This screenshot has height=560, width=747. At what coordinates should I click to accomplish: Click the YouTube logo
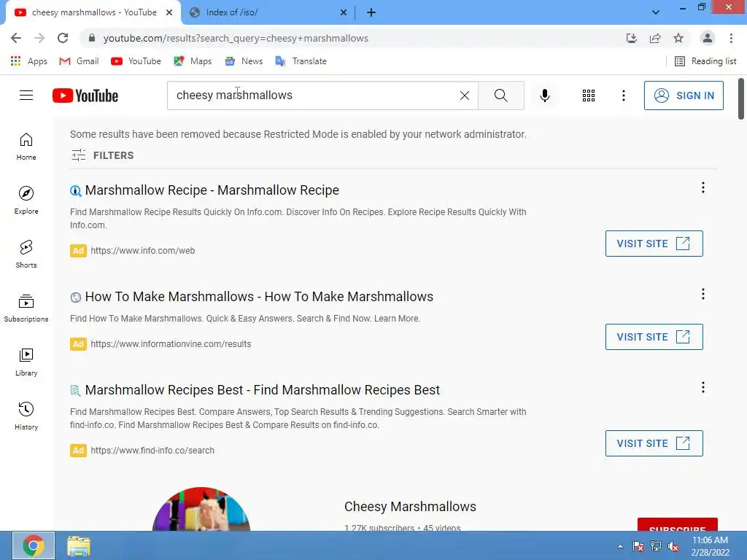pyautogui.click(x=85, y=96)
